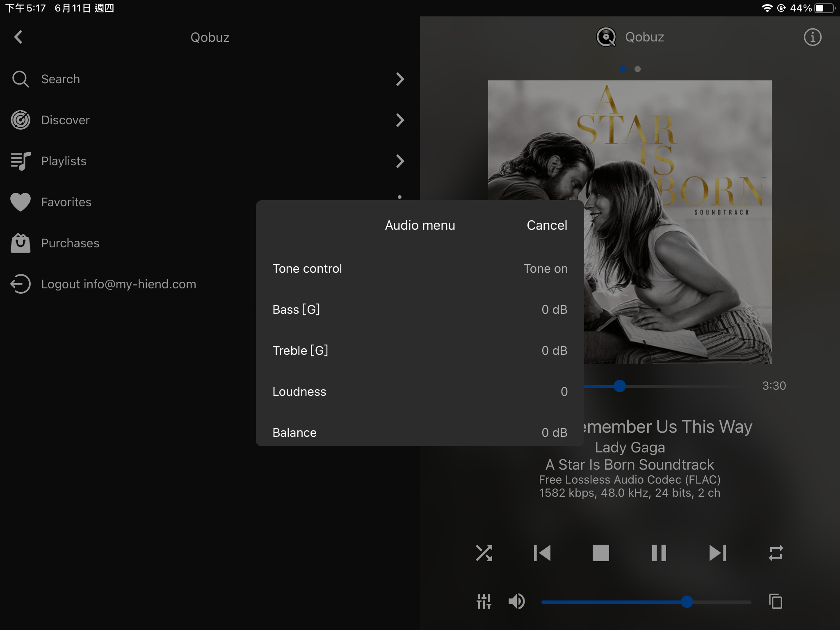
Task: Skip to the previous track
Action: (x=542, y=553)
